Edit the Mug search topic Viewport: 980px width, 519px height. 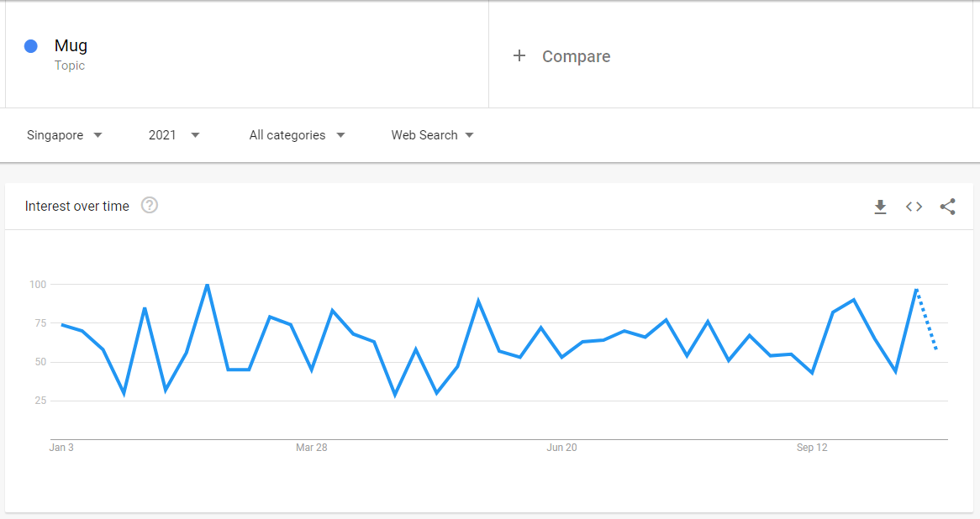71,46
